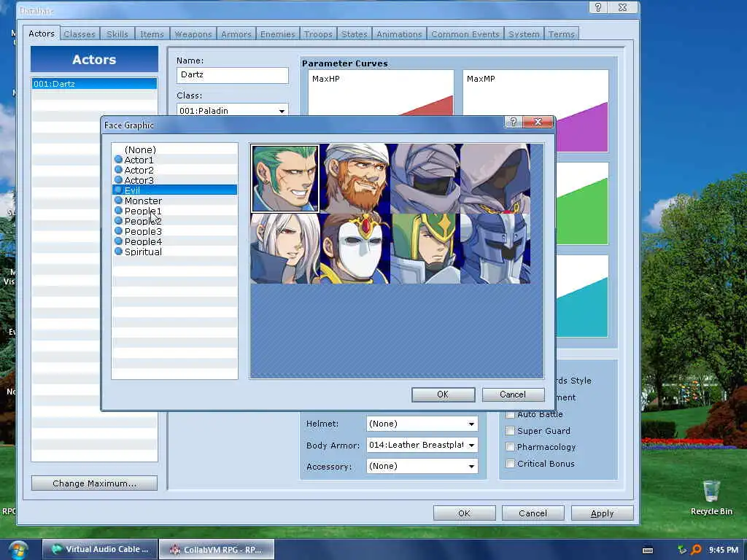The height and width of the screenshot is (560, 747).
Task: Switch to Virtual Audio Cable taskbar item
Action: tap(99, 550)
